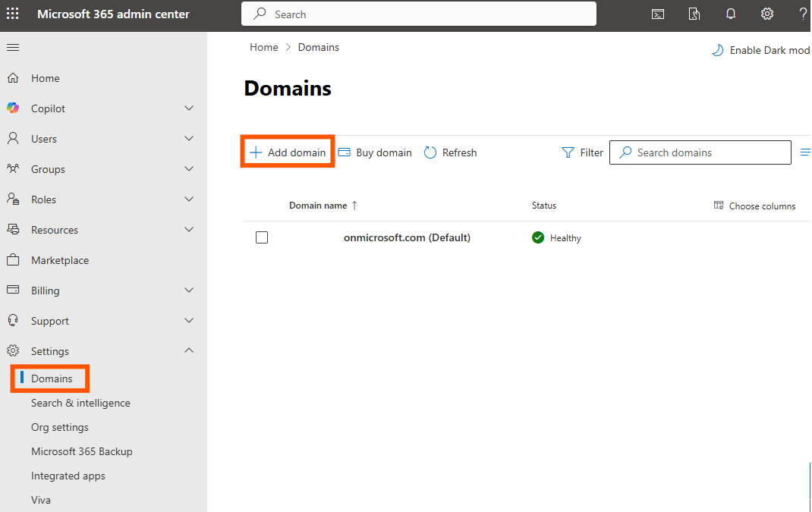
Task: Open the settings gear in header
Action: (x=767, y=14)
